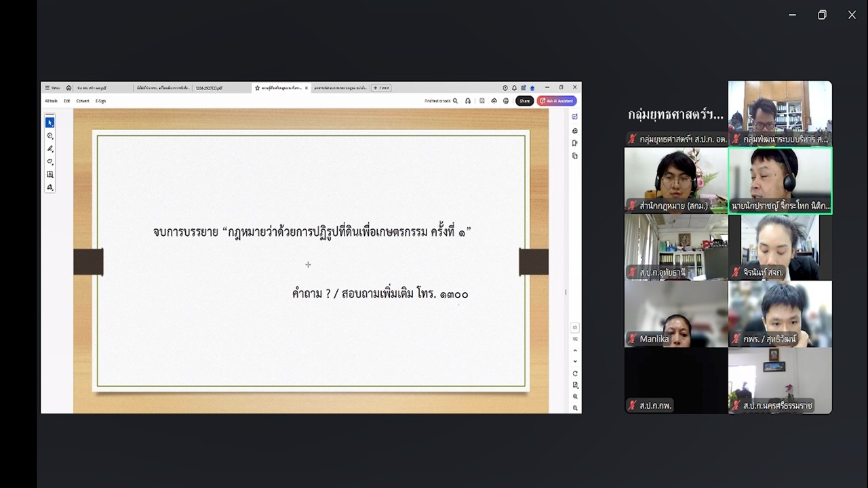Open the Comments panel on the right

[574, 131]
